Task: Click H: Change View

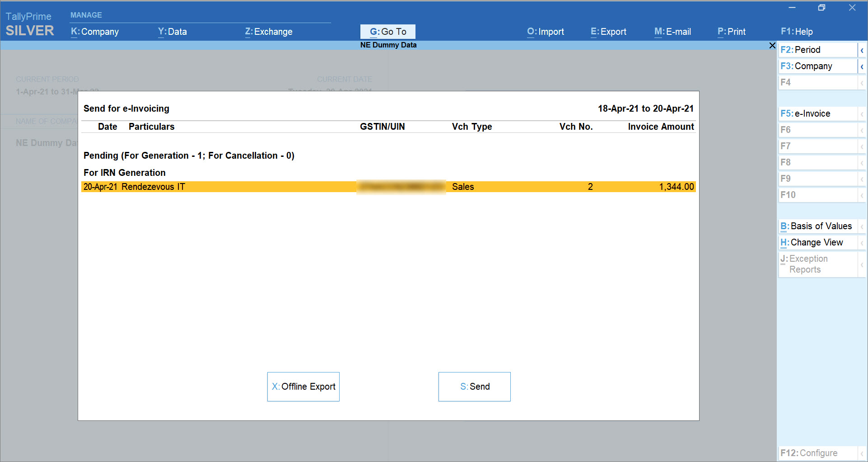Action: point(818,242)
